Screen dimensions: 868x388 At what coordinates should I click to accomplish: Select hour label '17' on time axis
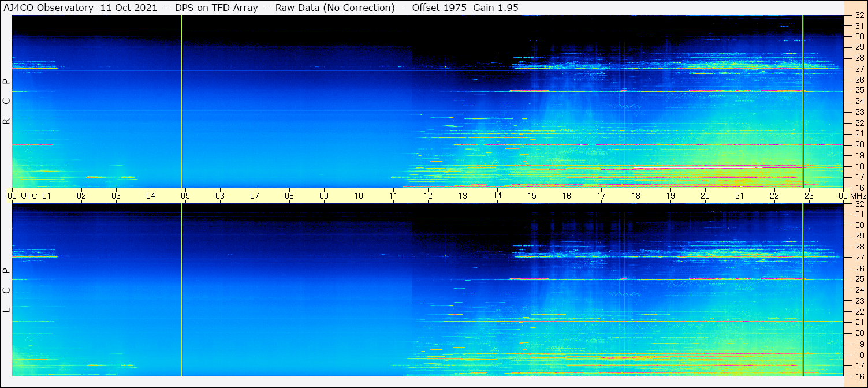pos(601,196)
